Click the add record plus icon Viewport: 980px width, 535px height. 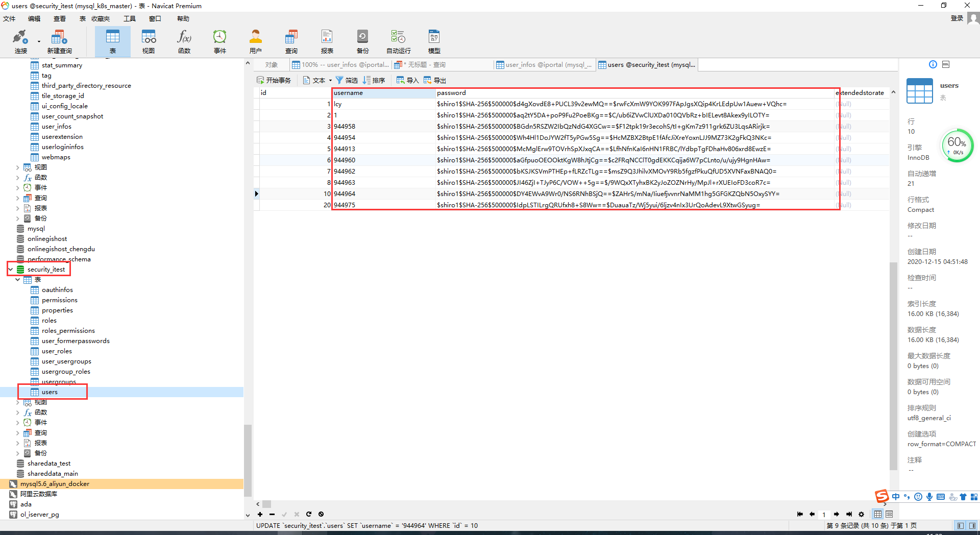(x=260, y=514)
